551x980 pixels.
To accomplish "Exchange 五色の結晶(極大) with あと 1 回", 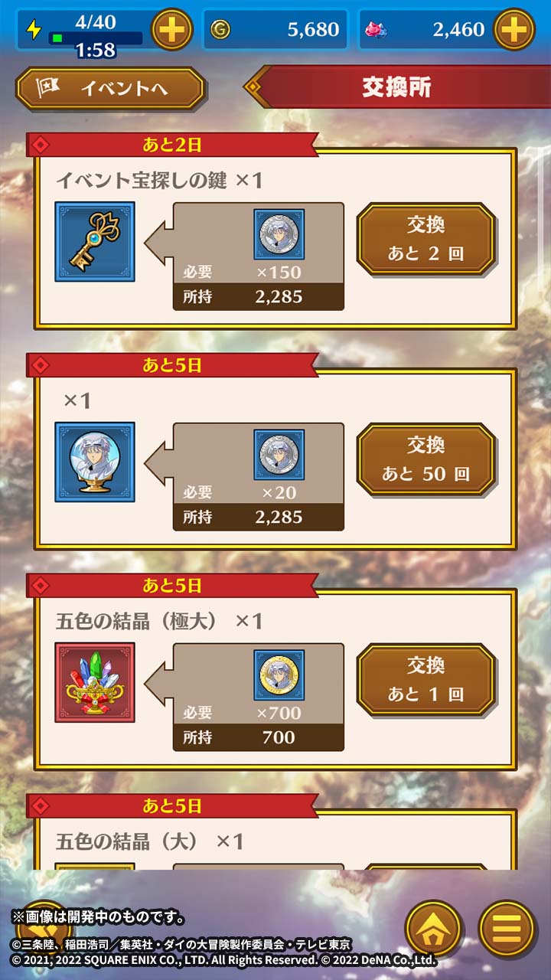I will pos(425,680).
